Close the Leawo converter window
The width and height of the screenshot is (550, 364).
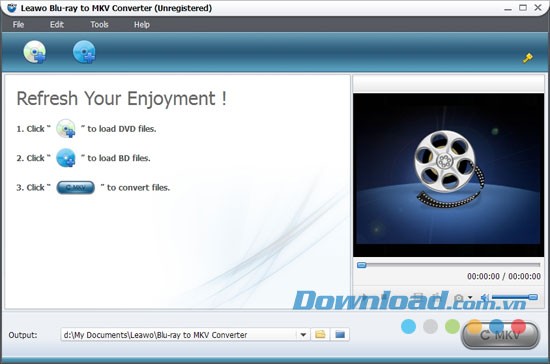pyautogui.click(x=538, y=7)
